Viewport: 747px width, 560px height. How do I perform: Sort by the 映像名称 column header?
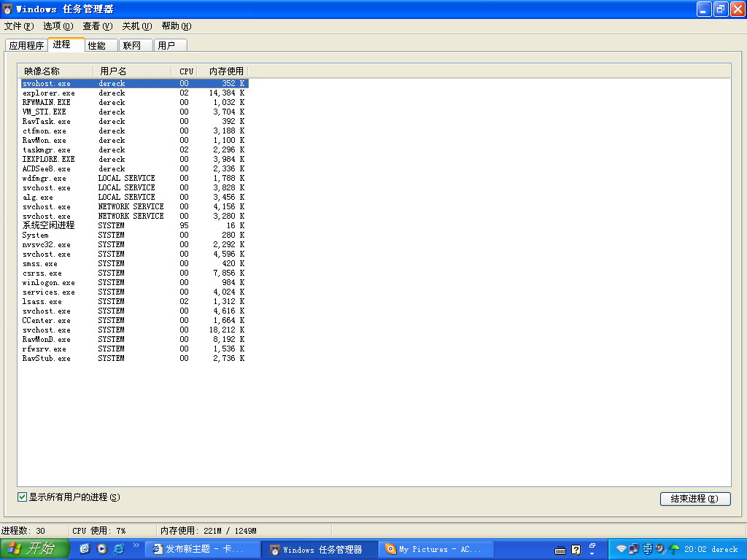[56, 71]
